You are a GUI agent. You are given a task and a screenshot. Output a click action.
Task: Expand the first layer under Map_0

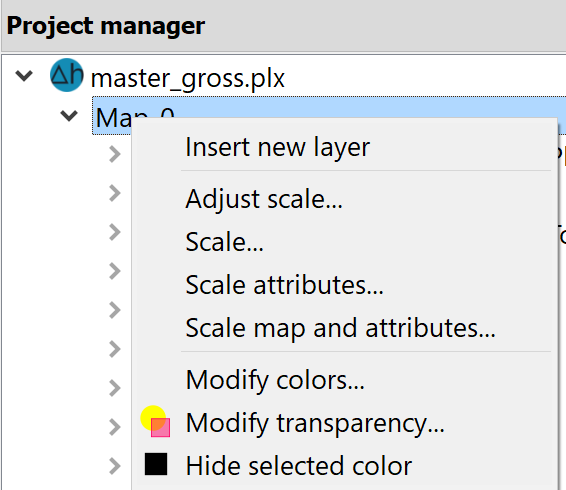(x=115, y=154)
